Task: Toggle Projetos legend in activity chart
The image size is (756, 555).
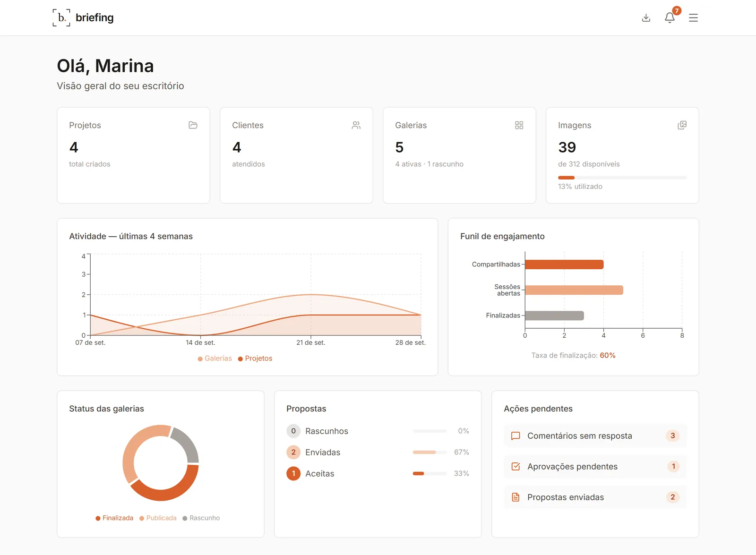Action: [255, 359]
